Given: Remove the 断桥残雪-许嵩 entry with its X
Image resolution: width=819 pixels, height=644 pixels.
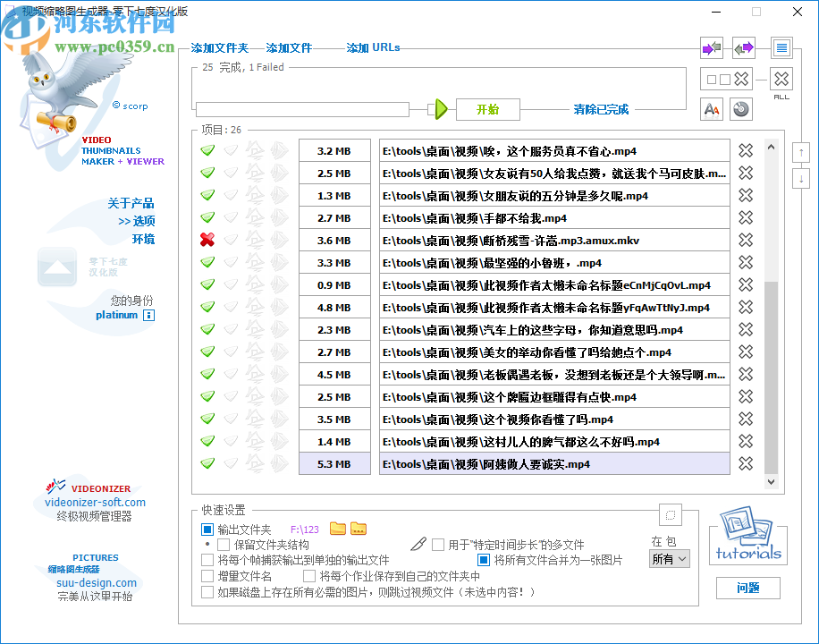Looking at the screenshot, I should 744,240.
